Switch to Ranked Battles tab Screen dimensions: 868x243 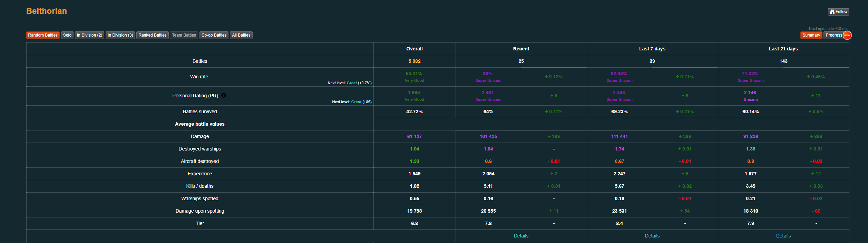click(x=153, y=35)
